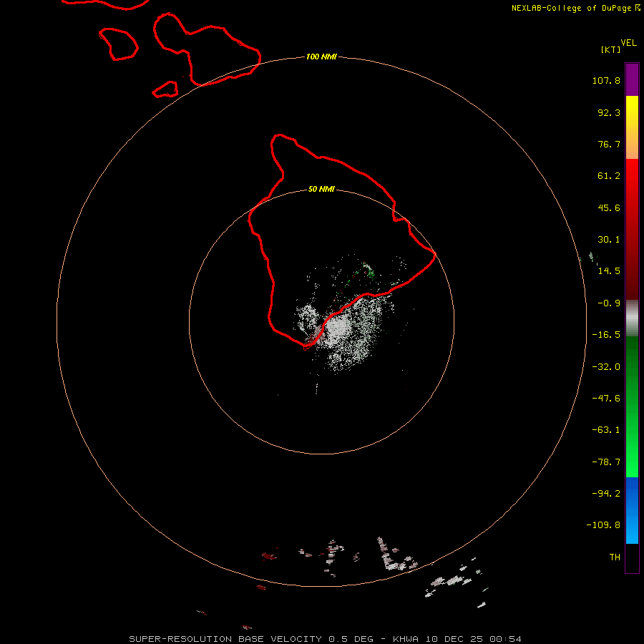Click the purple segment of the color bar
Viewport: 644px width, 644px height.
click(632, 79)
